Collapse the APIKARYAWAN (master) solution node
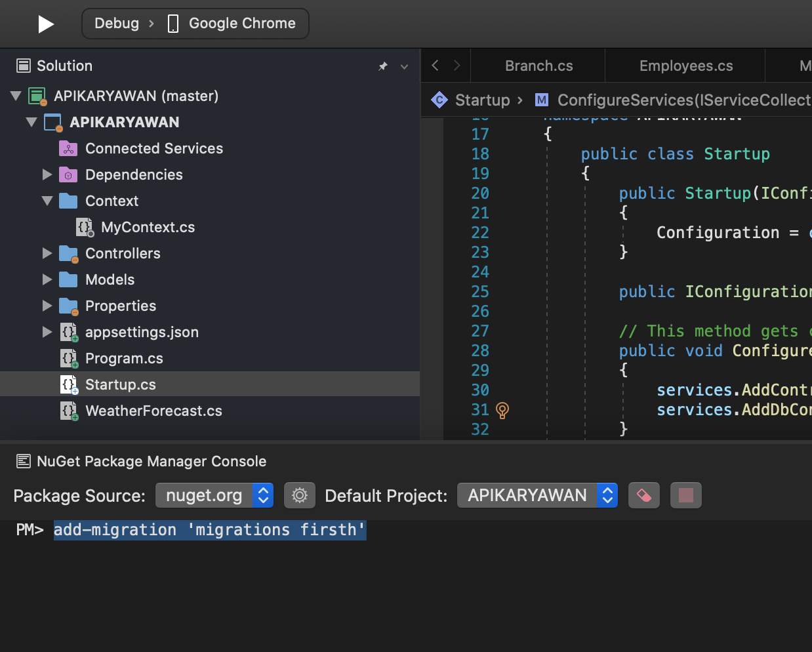 [x=16, y=96]
